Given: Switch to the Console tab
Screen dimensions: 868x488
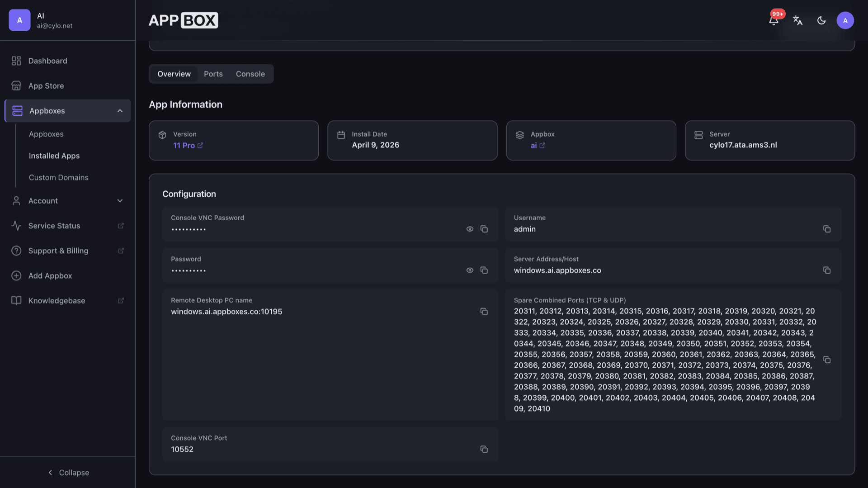Looking at the screenshot, I should point(250,74).
